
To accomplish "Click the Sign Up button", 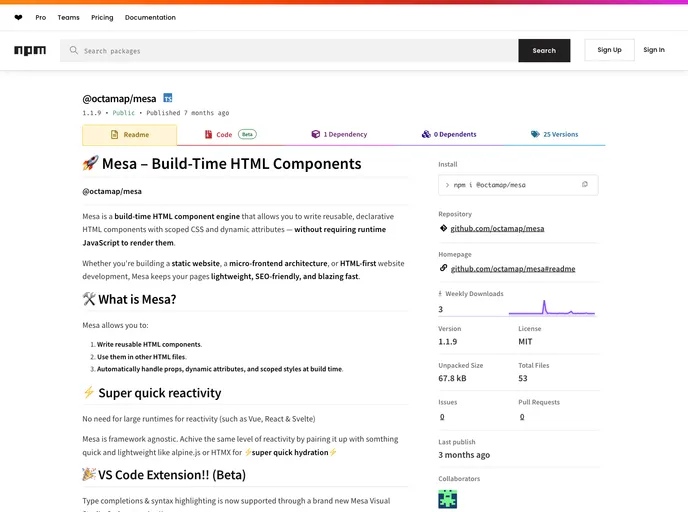I will [609, 50].
